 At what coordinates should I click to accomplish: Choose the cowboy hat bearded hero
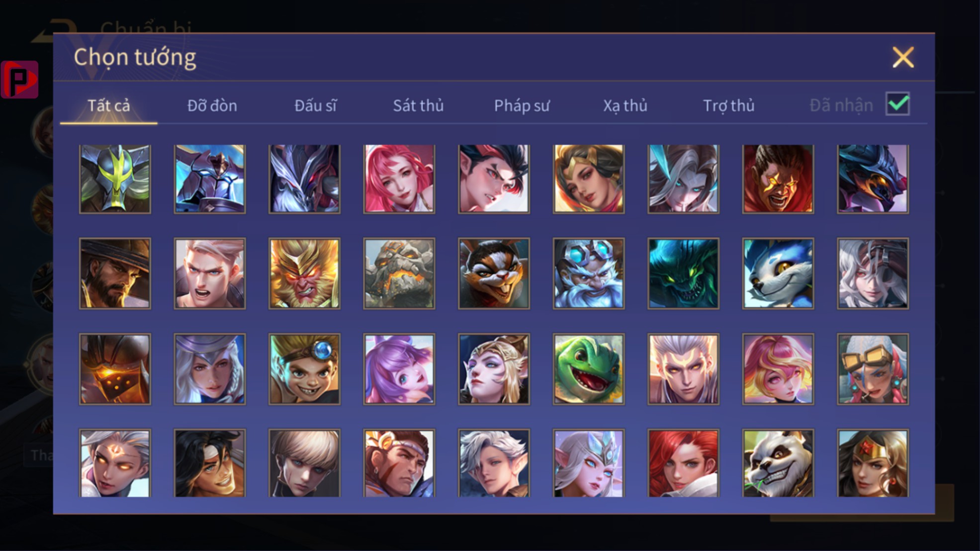115,274
